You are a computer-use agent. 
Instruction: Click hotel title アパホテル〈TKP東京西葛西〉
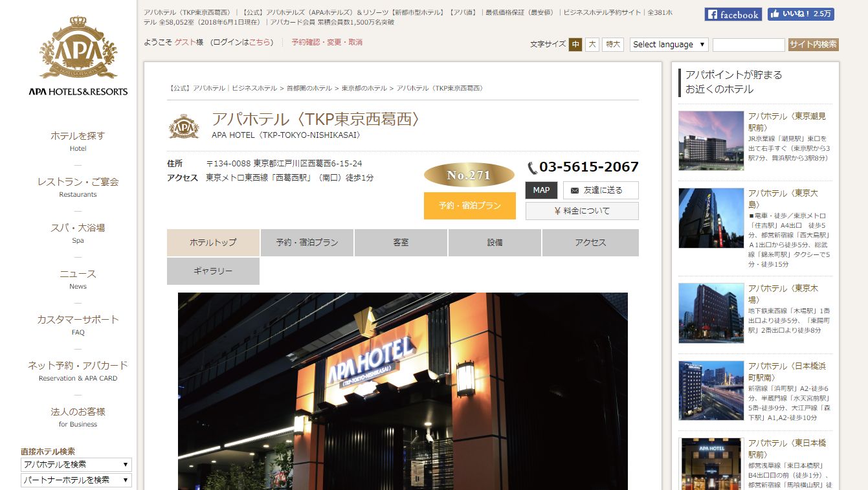318,119
